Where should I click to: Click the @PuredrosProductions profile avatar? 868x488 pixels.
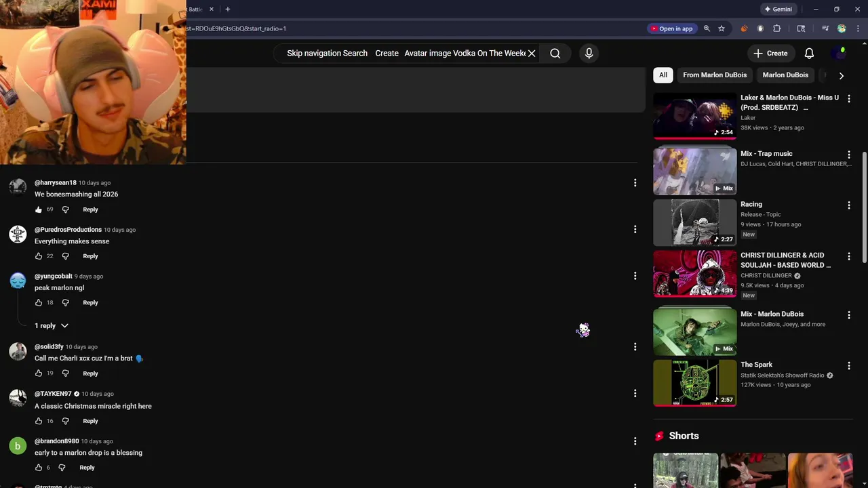(18, 234)
